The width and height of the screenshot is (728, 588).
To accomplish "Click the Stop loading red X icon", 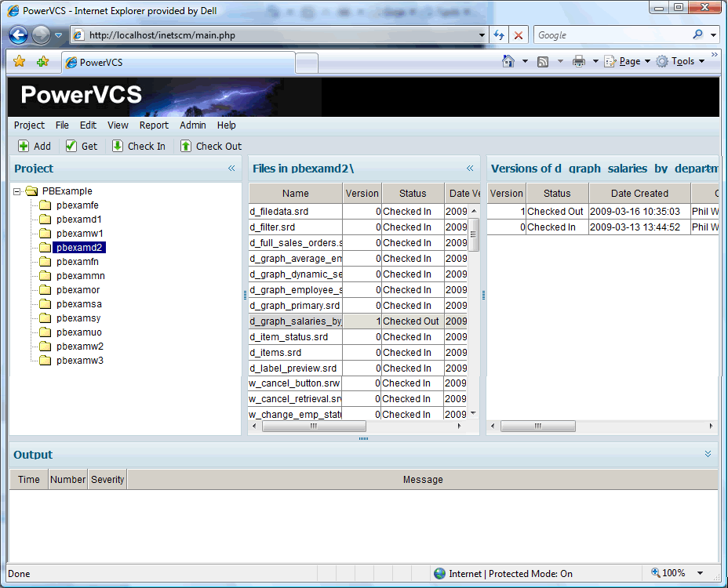I will (519, 35).
